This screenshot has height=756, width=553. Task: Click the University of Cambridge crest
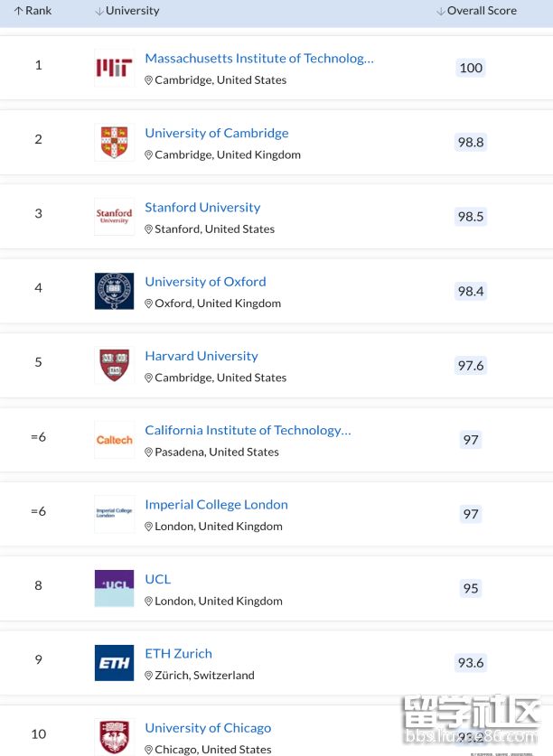tap(114, 143)
